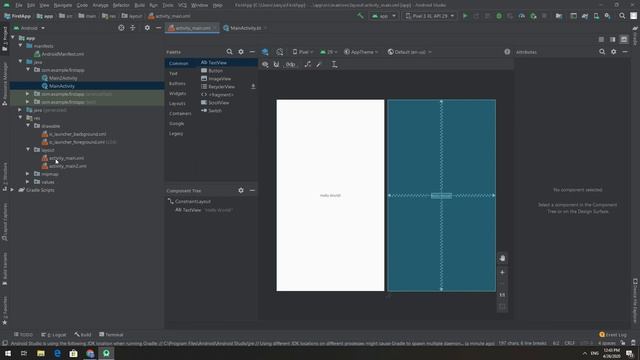Image resolution: width=640 pixels, height=360 pixels.
Task: Click the zoom to fit screen icon
Action: coord(502,307)
